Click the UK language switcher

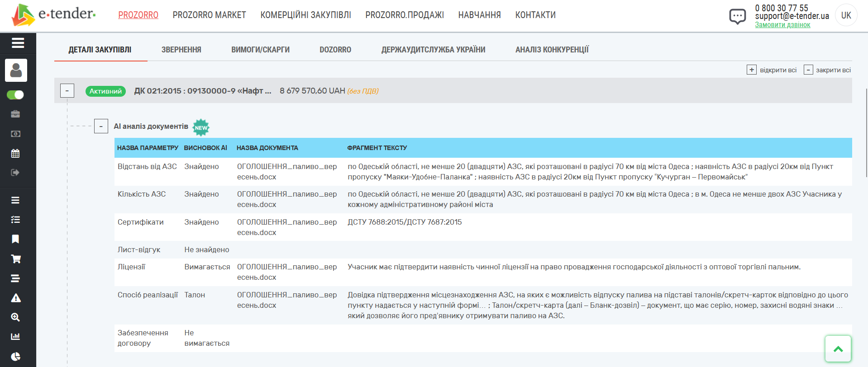(x=846, y=15)
